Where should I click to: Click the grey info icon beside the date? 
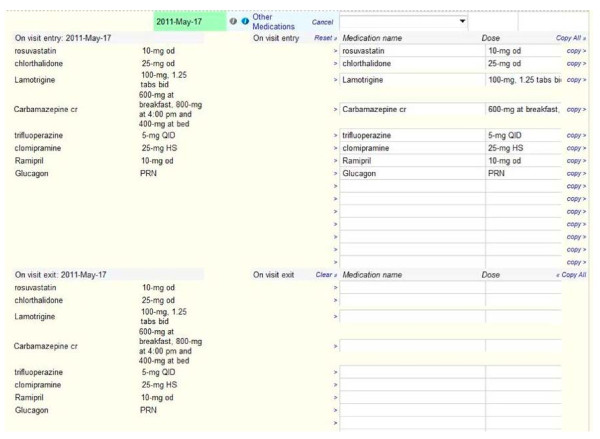pos(233,21)
